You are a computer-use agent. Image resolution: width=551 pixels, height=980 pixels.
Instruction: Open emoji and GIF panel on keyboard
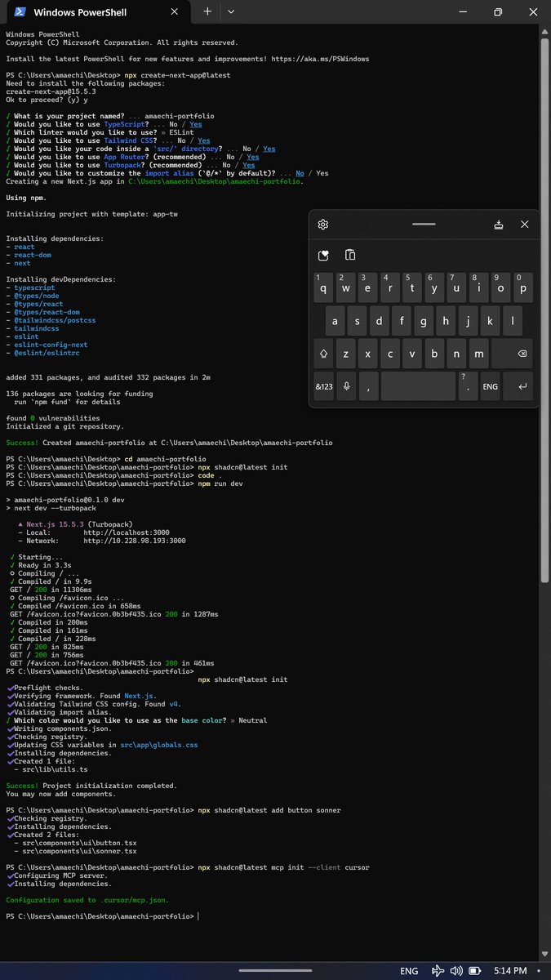coord(323,256)
